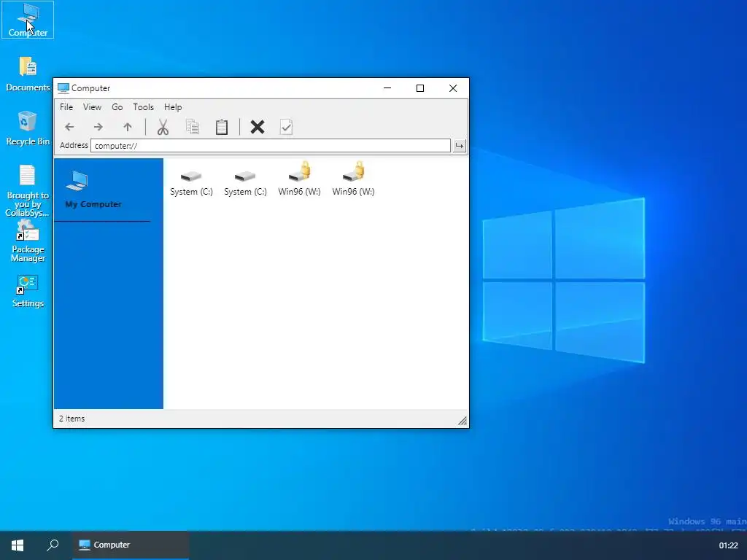Screen dimensions: 747x560
Task: Open the search magnifier in the taskbar
Action: (53, 545)
